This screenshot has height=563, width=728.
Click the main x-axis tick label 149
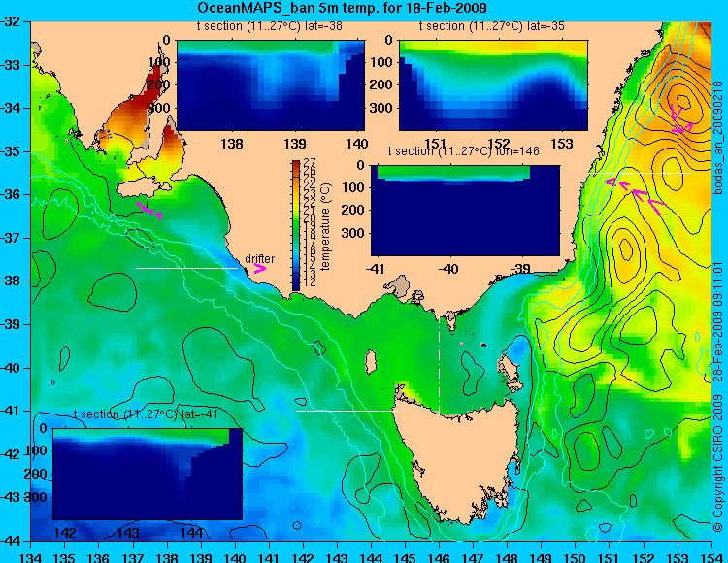[x=542, y=556]
